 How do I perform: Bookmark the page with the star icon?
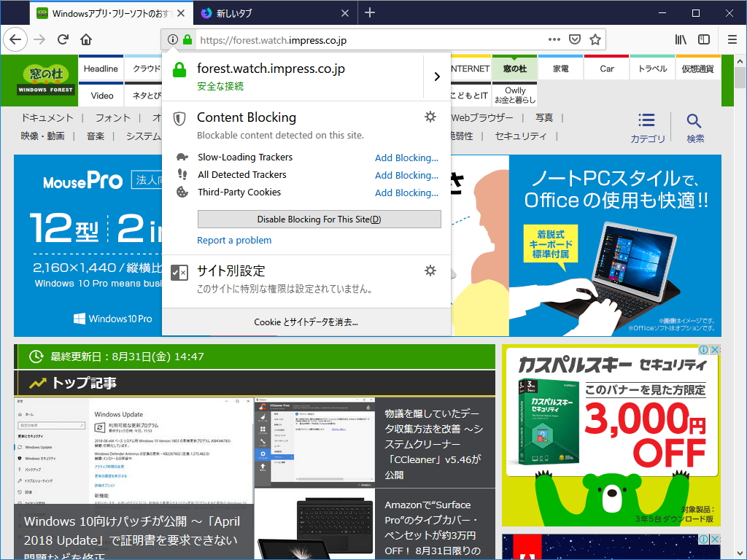(x=596, y=39)
